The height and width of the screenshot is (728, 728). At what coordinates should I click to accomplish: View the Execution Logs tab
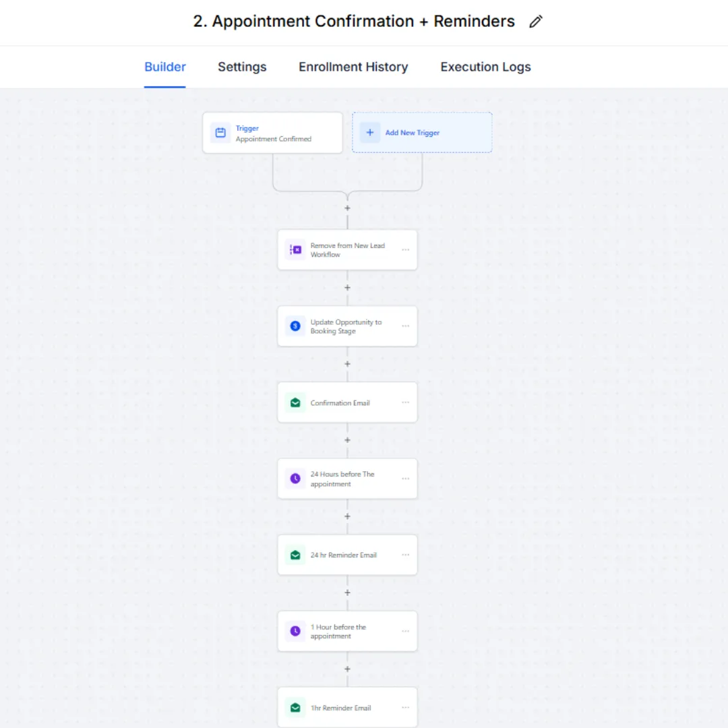tap(485, 67)
